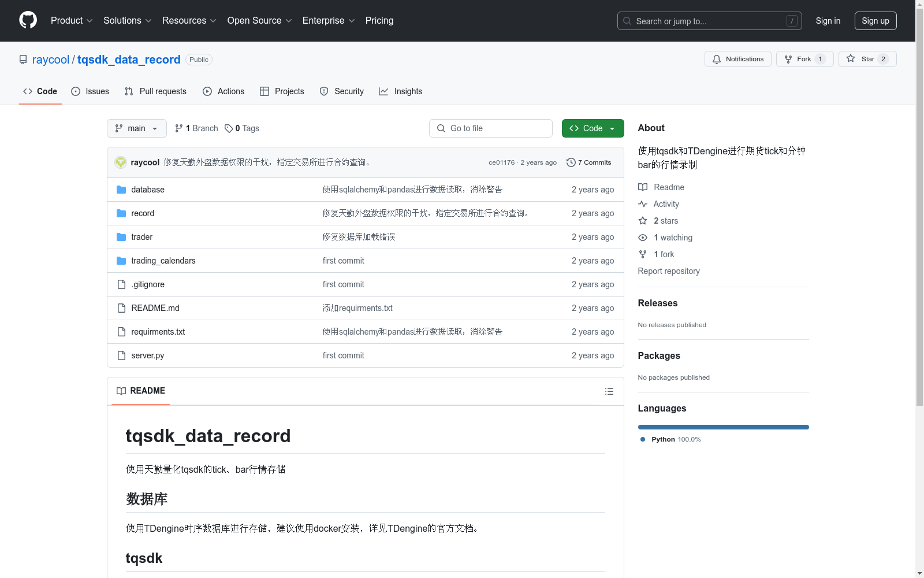Select the README tab heading

(x=141, y=391)
